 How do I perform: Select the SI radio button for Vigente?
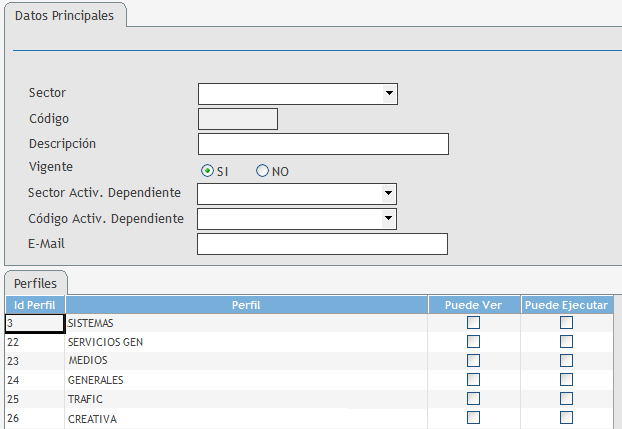click(208, 171)
